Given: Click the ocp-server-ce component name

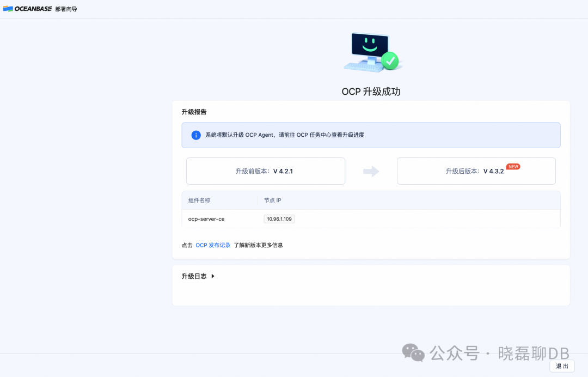Looking at the screenshot, I should [206, 219].
